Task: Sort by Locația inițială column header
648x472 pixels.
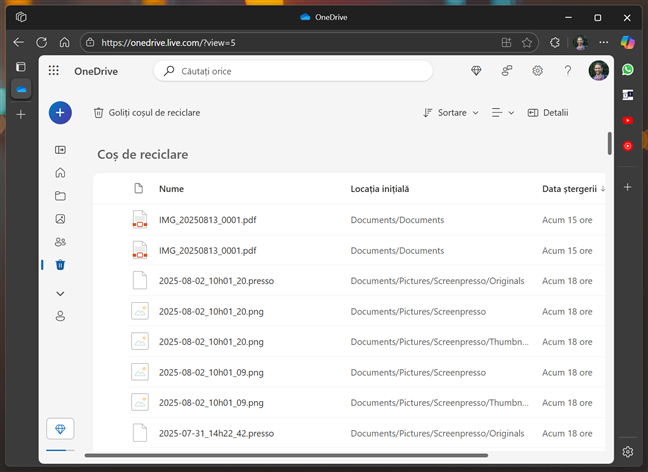Action: pyautogui.click(x=379, y=189)
